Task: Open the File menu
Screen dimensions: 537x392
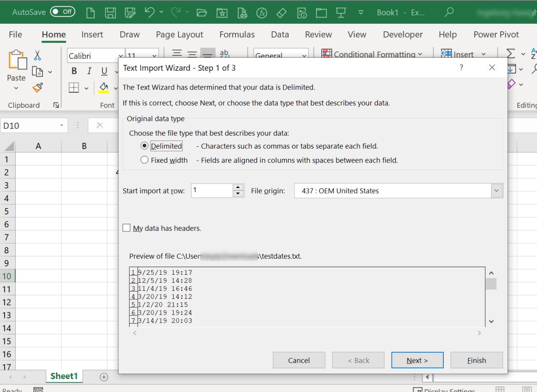Action: click(x=15, y=34)
